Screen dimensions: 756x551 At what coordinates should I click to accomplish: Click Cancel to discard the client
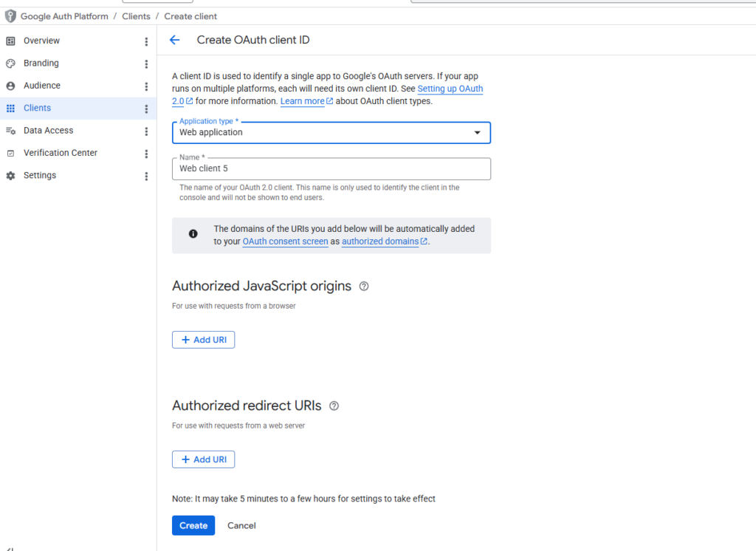click(241, 526)
